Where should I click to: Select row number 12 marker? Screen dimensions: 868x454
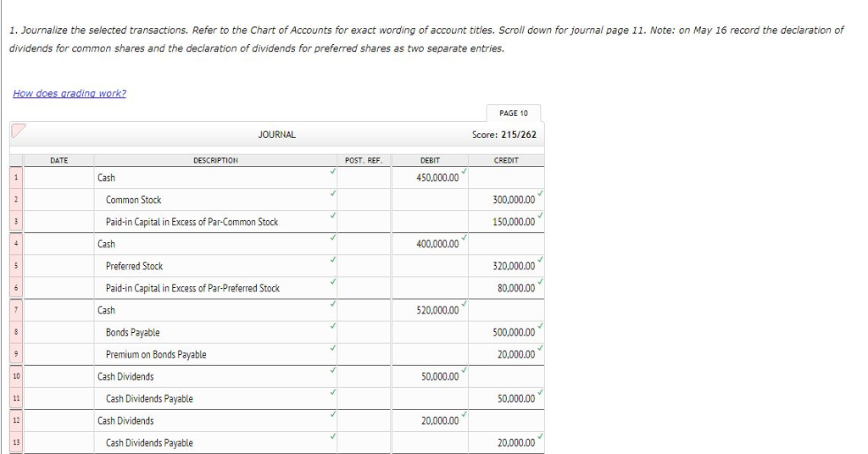coord(16,421)
